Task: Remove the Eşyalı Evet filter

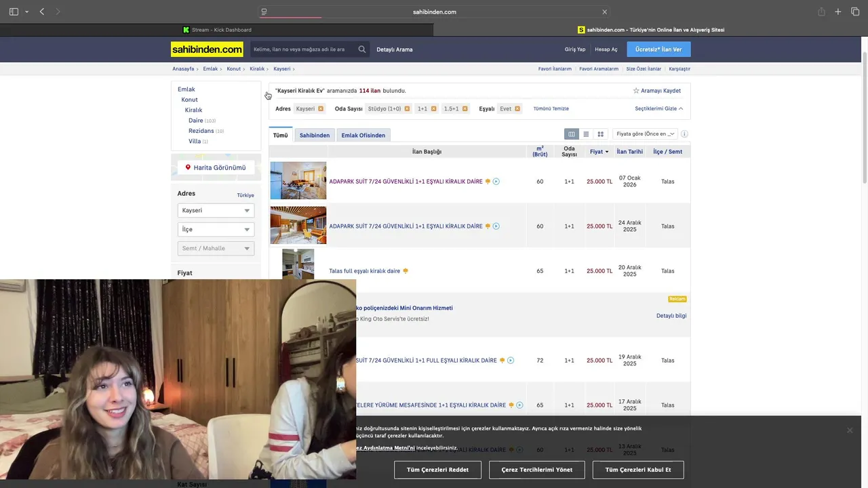Action: (x=517, y=108)
